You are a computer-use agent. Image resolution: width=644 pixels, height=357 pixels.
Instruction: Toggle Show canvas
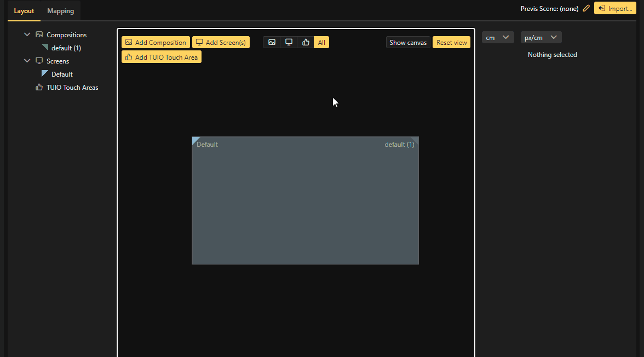click(408, 42)
